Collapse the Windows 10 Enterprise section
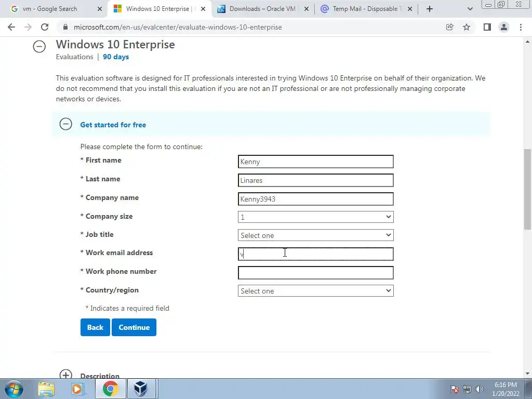This screenshot has height=399, width=532. [x=39, y=46]
